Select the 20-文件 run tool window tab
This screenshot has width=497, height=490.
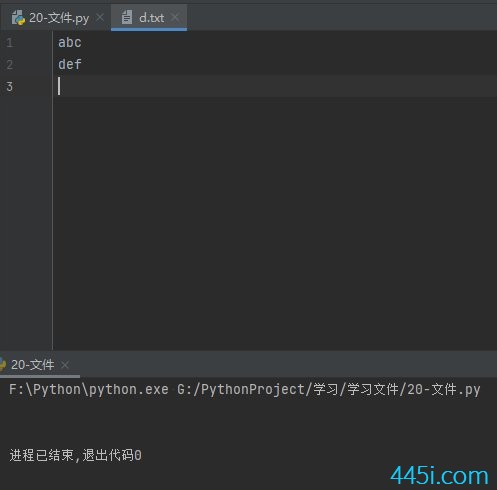(37, 365)
